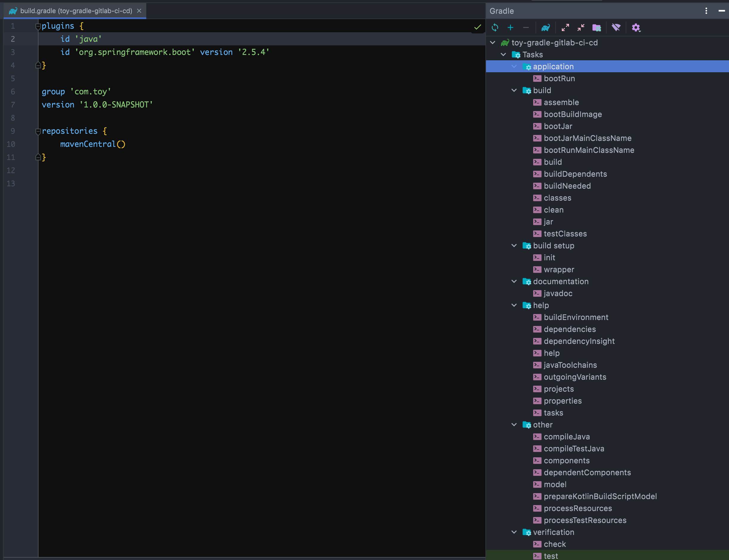Reload all Gradle projects

coord(495,28)
